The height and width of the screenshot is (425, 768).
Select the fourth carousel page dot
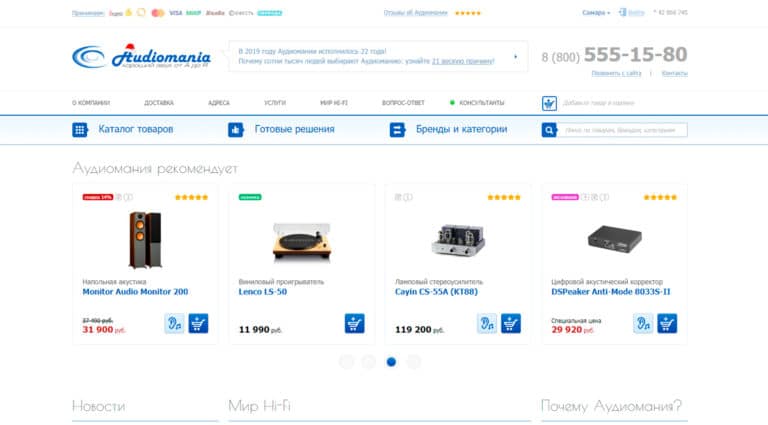[x=414, y=362]
